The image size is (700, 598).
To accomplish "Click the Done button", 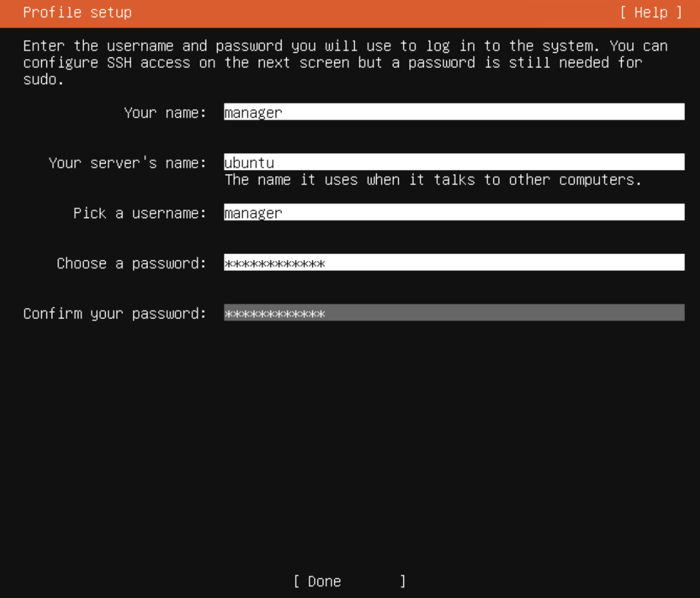I will click(x=349, y=581).
